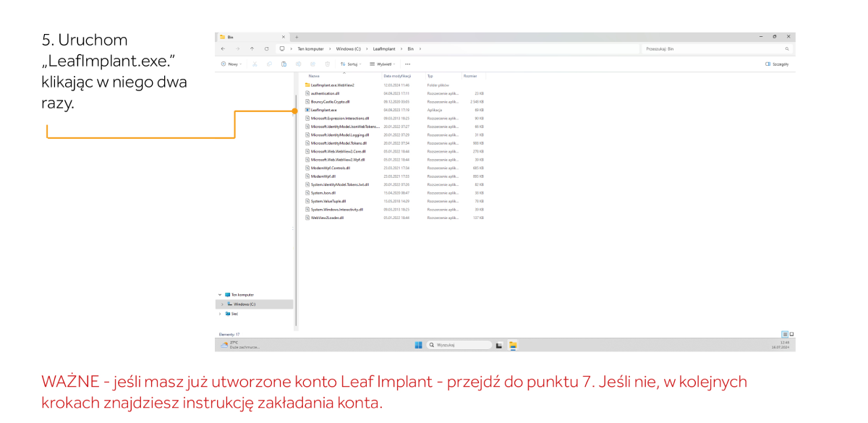The width and height of the screenshot is (868, 423).
Task: Click the Forward navigation arrow
Action: [237, 49]
